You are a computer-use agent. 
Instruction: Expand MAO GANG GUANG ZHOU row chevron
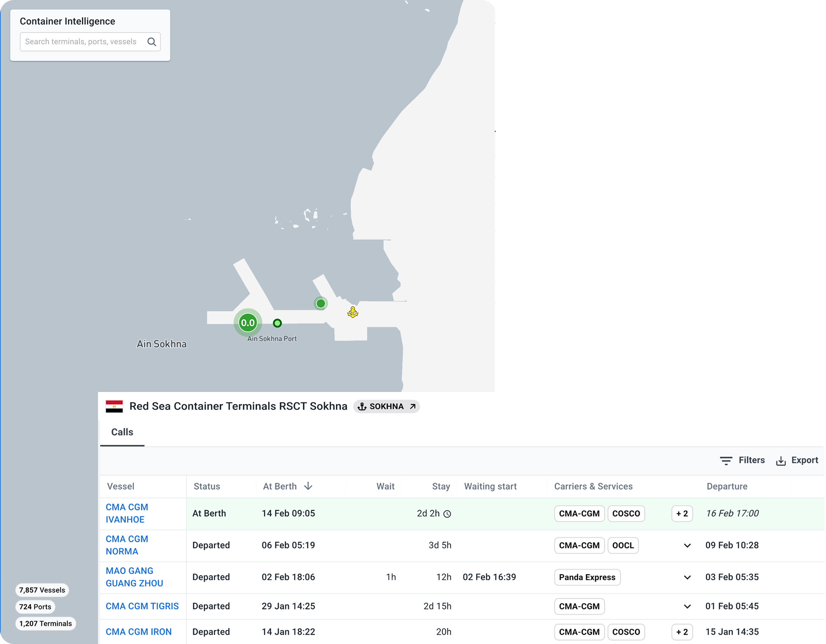687,577
